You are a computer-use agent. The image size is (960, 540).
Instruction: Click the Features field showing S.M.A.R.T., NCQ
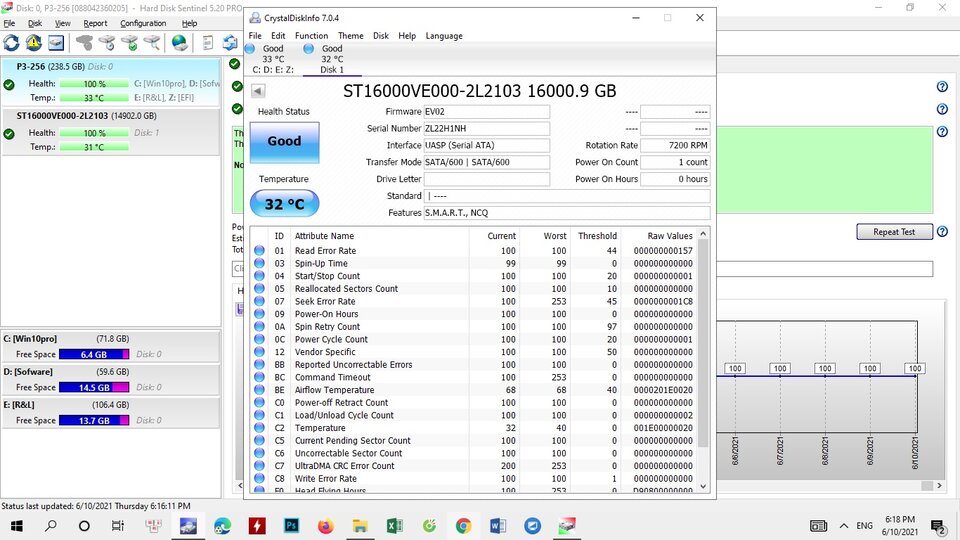[567, 212]
